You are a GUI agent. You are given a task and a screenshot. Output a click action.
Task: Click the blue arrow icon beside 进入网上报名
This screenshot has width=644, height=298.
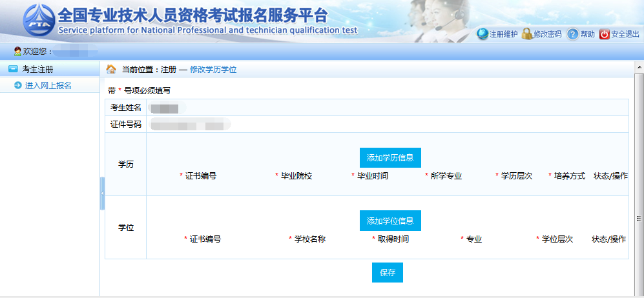(x=18, y=85)
